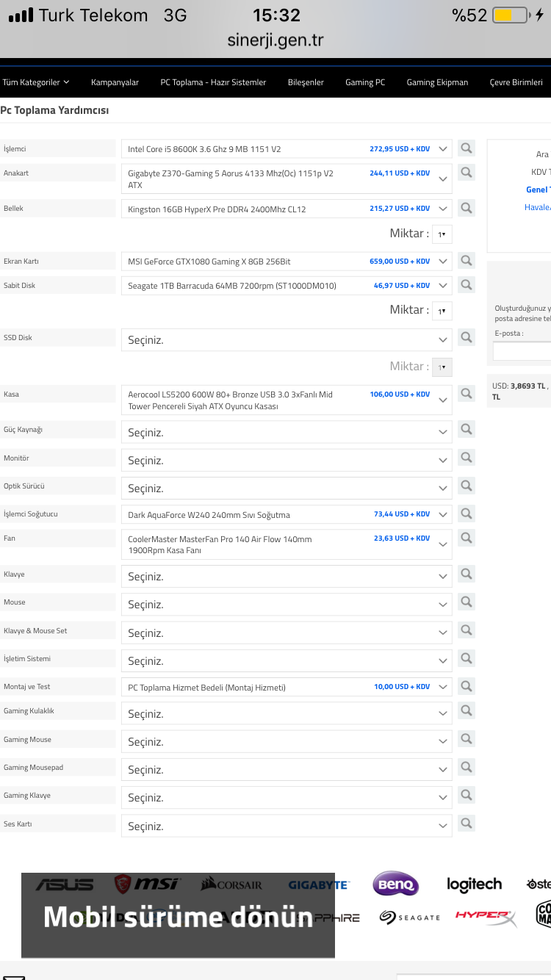
Task: Open Sabit Disk Miktar quantity selector
Action: pyautogui.click(x=442, y=310)
